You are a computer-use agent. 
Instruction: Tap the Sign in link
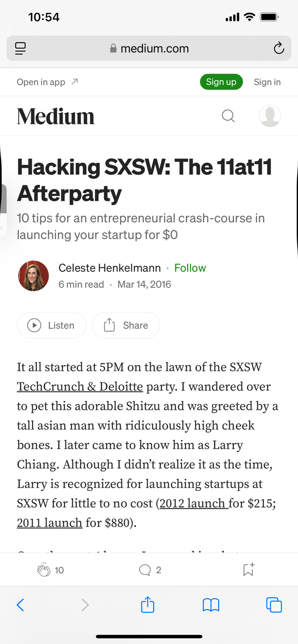point(267,82)
